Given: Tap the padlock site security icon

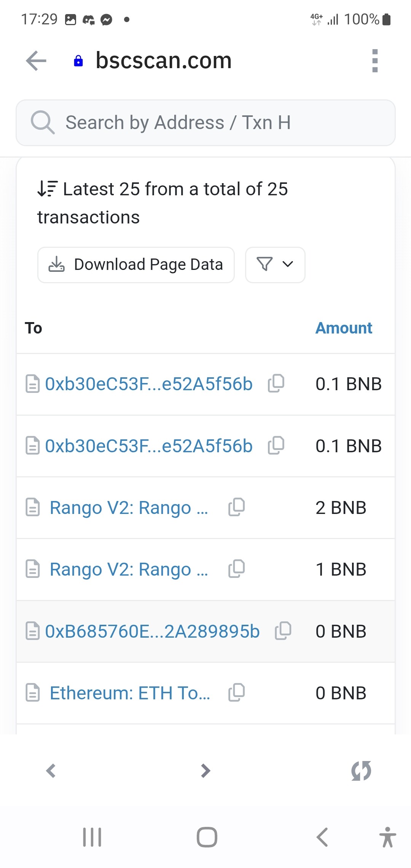Looking at the screenshot, I should point(78,61).
